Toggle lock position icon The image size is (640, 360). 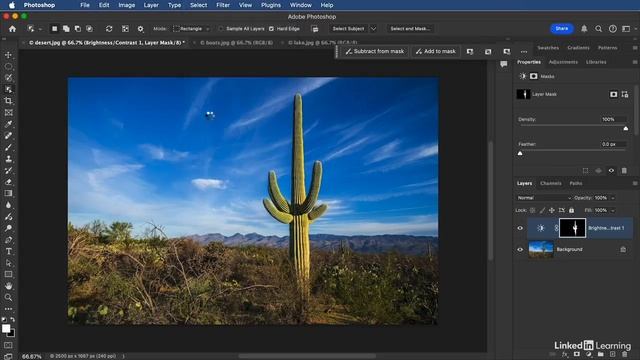[551, 211]
